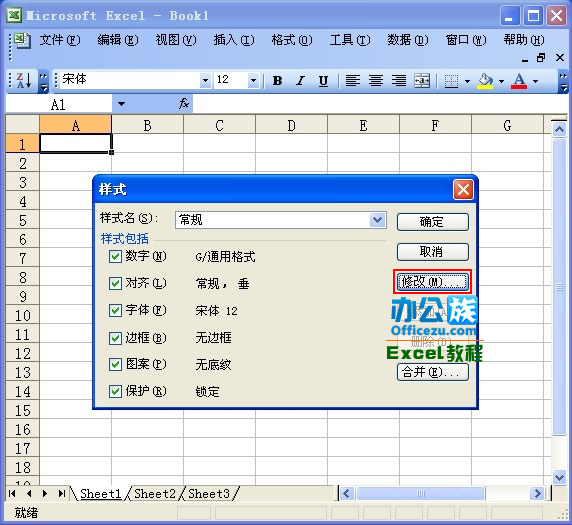The image size is (572, 525).
Task: Switch to the Sheet2 tab
Action: pyautogui.click(x=155, y=494)
